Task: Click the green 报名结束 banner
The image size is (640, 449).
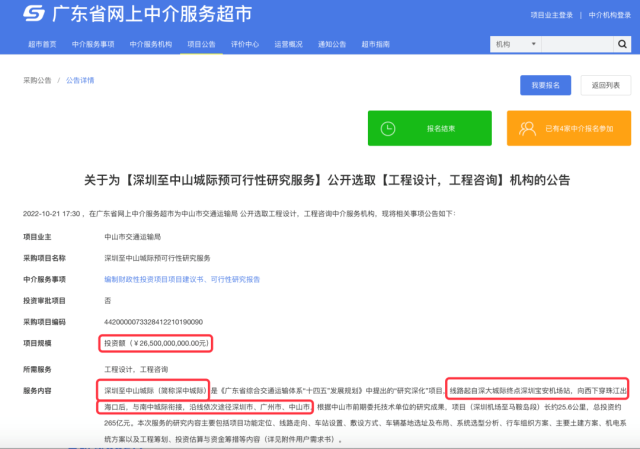Action: [x=430, y=128]
